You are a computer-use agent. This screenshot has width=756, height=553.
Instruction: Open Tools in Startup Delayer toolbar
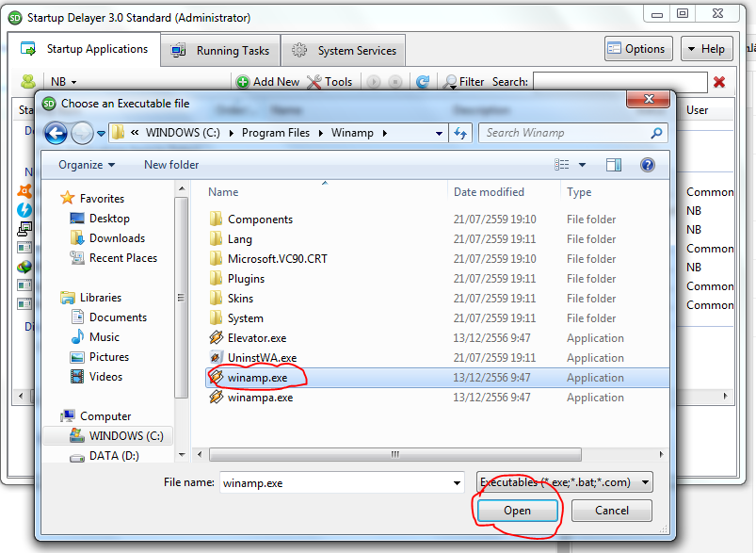click(x=330, y=82)
